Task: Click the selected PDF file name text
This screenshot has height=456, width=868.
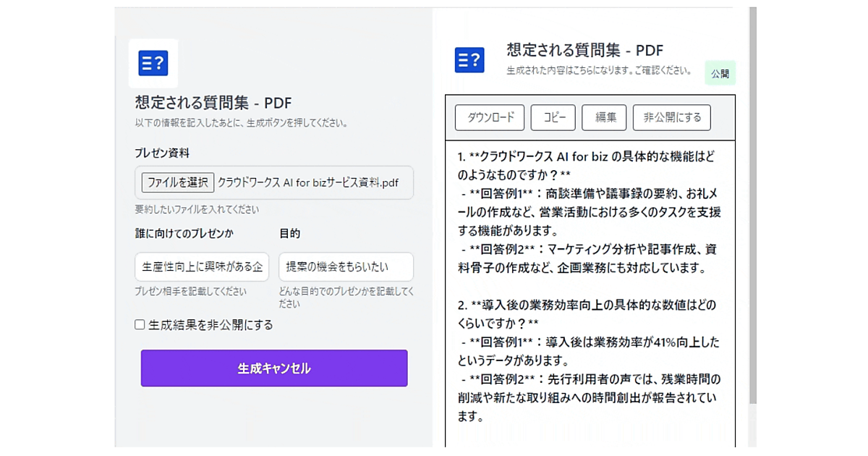Action: [x=308, y=182]
